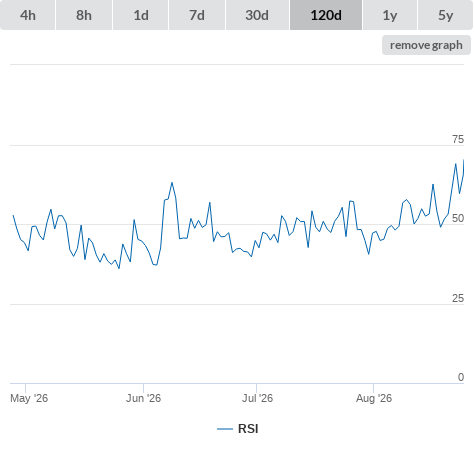Click the May '26 axis label
Screen dimensions: 474x455
29,398
